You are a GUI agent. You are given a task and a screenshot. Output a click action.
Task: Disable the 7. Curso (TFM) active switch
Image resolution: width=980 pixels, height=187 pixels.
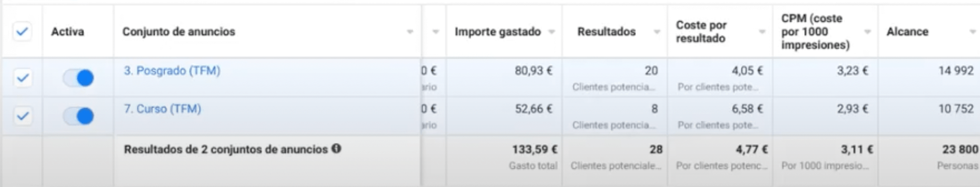tap(78, 116)
